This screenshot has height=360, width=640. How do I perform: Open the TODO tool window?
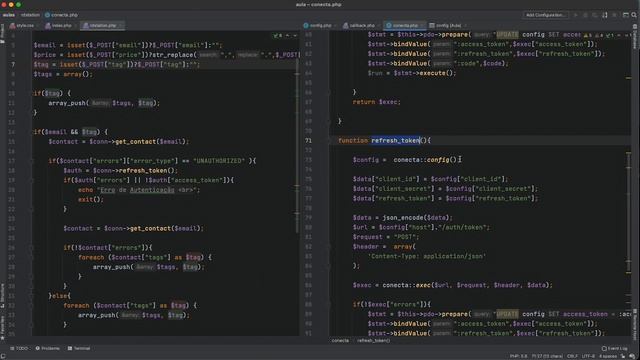[x=19, y=348]
